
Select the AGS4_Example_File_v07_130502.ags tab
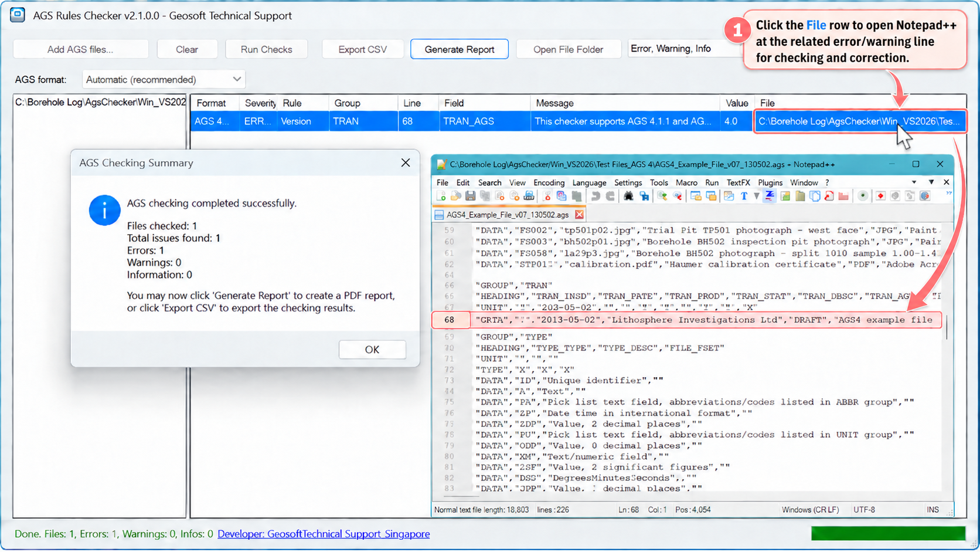coord(508,215)
